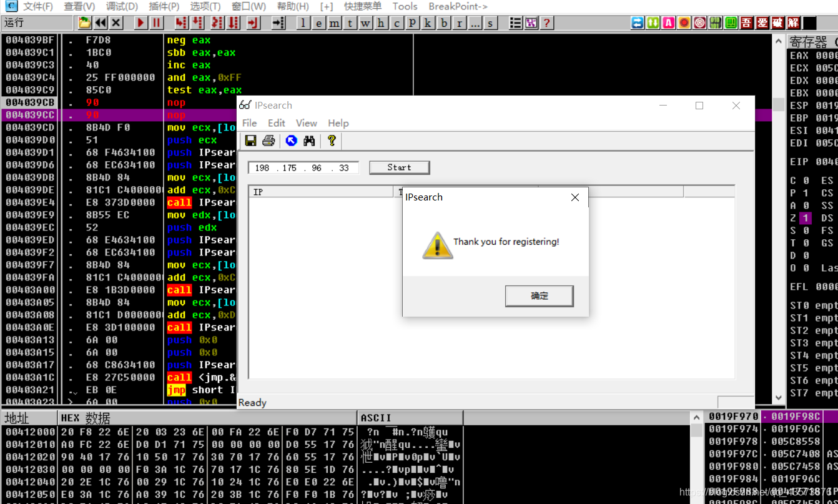Open the Help menu in IPsearch
This screenshot has height=504, width=838.
338,123
